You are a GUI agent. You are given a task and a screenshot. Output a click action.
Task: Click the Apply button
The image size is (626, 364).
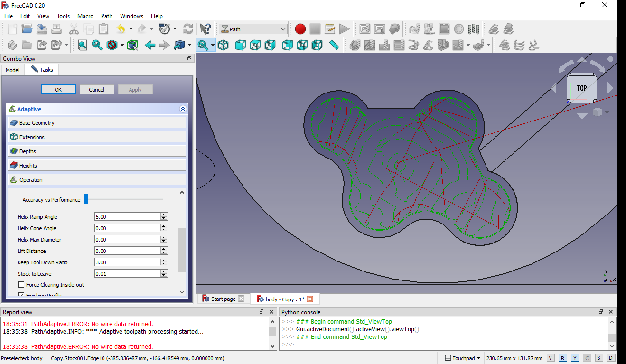[x=135, y=89]
